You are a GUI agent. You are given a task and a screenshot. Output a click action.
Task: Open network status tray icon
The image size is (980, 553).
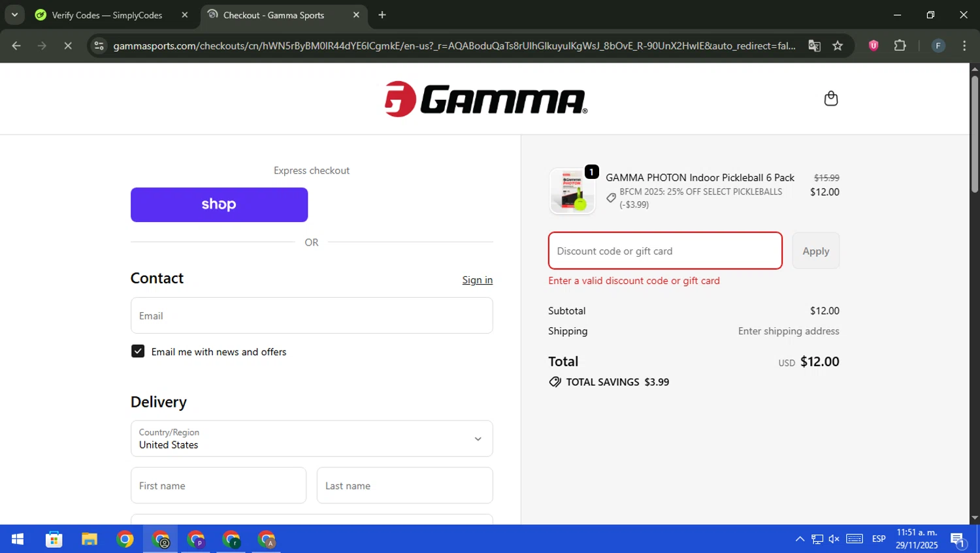pos(817,539)
